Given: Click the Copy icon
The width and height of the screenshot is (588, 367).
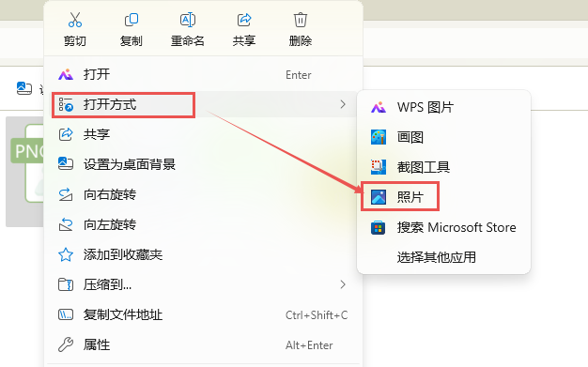Looking at the screenshot, I should click(132, 20).
